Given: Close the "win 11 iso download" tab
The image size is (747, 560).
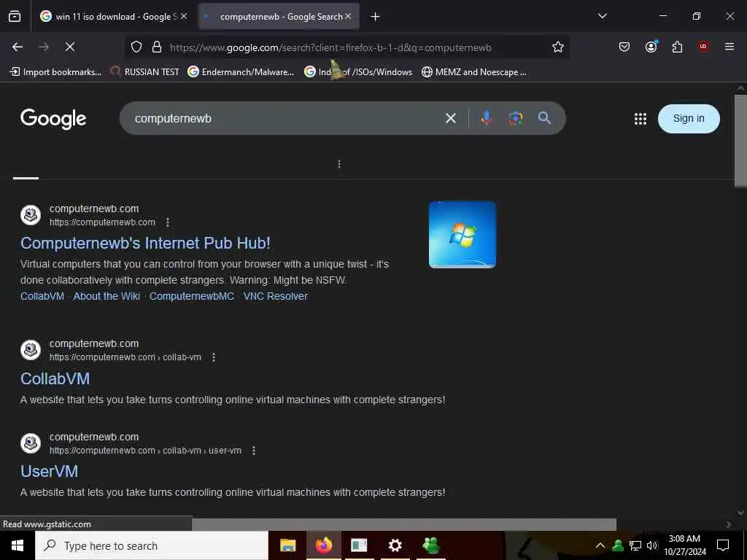Looking at the screenshot, I should (184, 16).
